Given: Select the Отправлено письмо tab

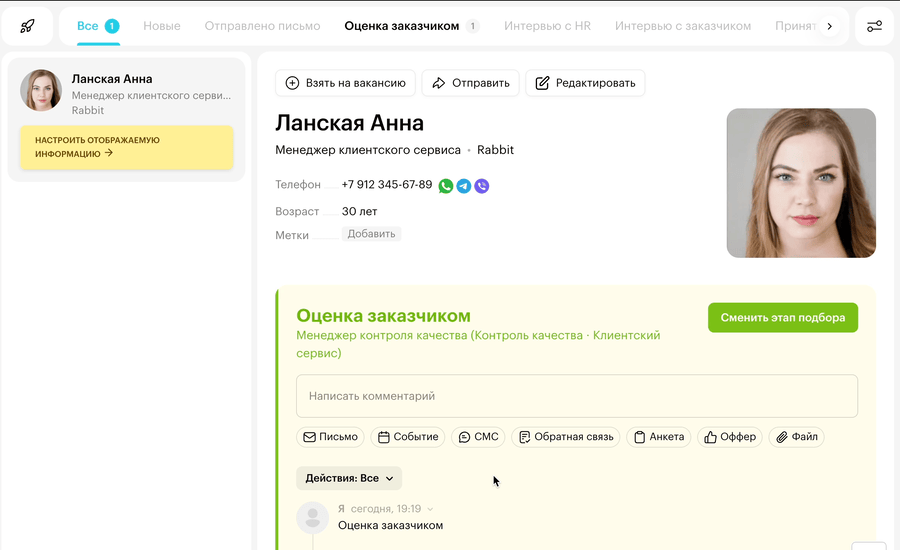Looking at the screenshot, I should [x=262, y=26].
